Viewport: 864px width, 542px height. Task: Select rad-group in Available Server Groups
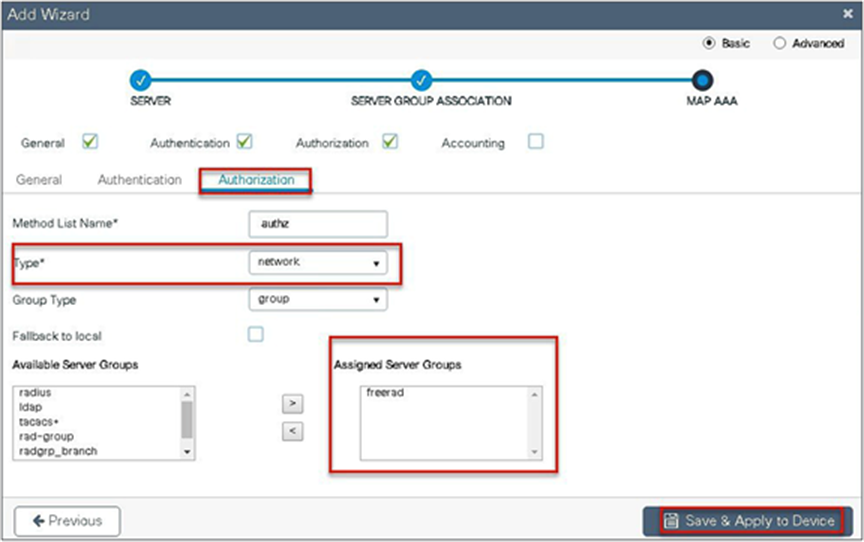[46, 436]
